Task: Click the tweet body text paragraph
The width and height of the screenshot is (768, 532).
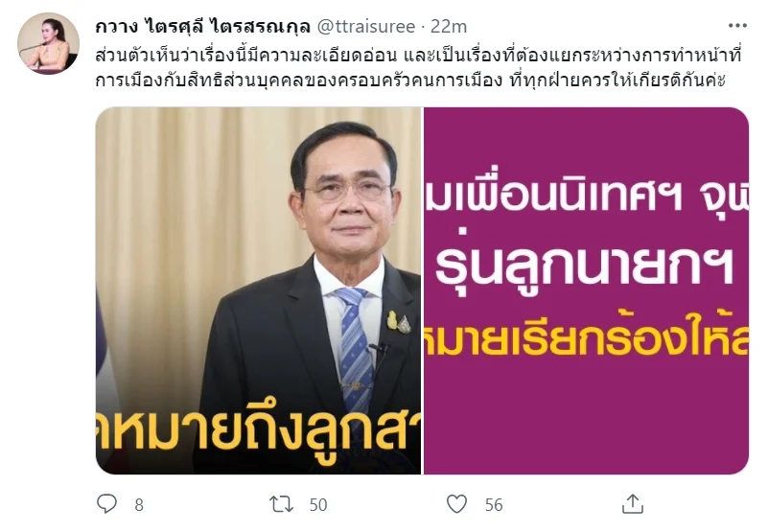Action: click(419, 68)
